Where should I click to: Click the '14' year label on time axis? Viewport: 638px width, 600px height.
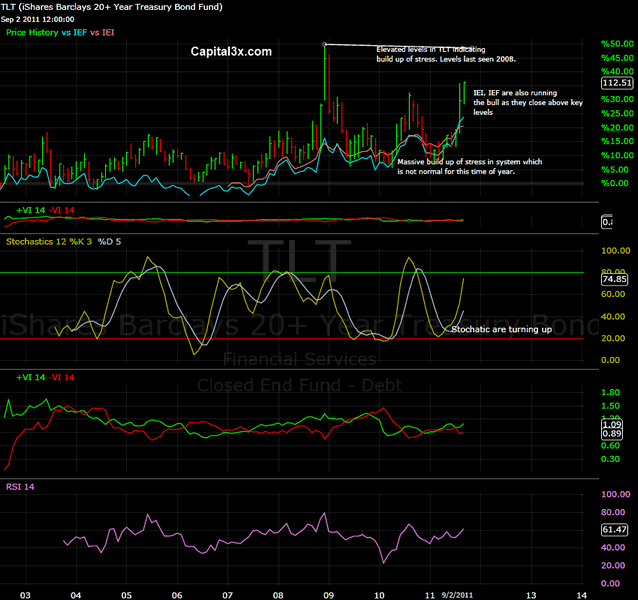(x=581, y=593)
